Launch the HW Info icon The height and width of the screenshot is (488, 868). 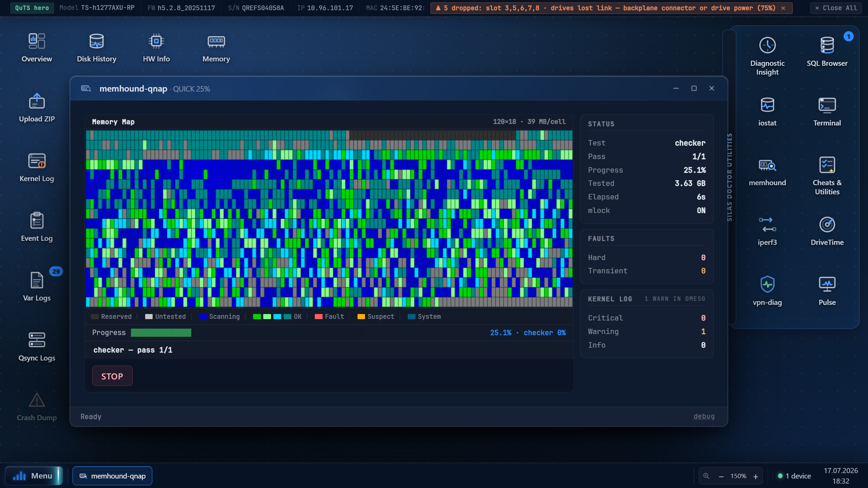(156, 48)
